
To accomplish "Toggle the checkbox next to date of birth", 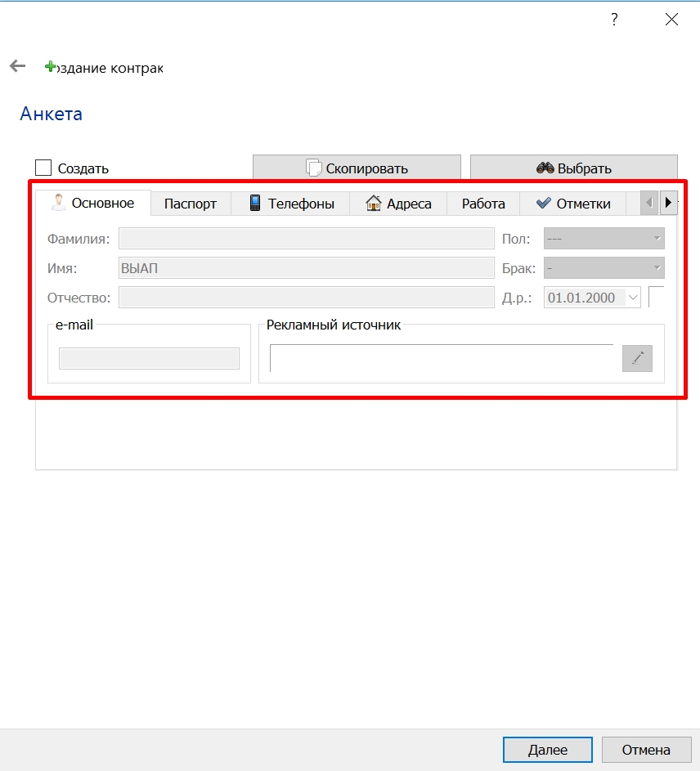I will pos(656,297).
